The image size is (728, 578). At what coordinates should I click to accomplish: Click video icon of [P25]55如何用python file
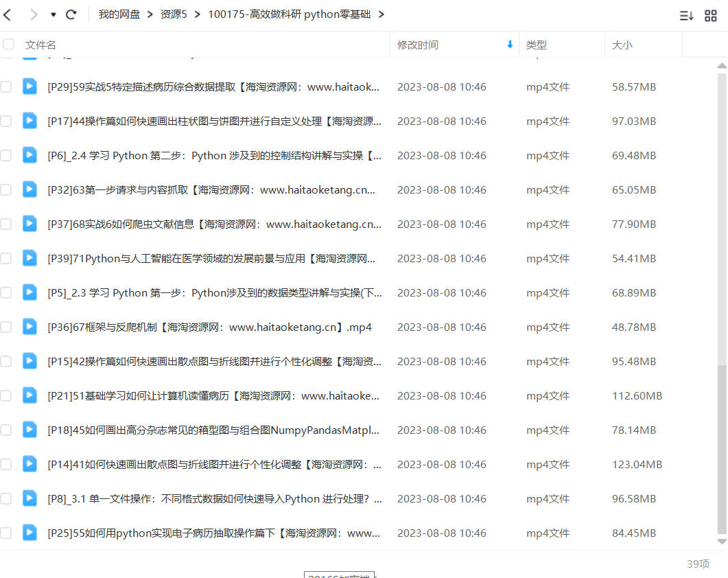(30, 533)
